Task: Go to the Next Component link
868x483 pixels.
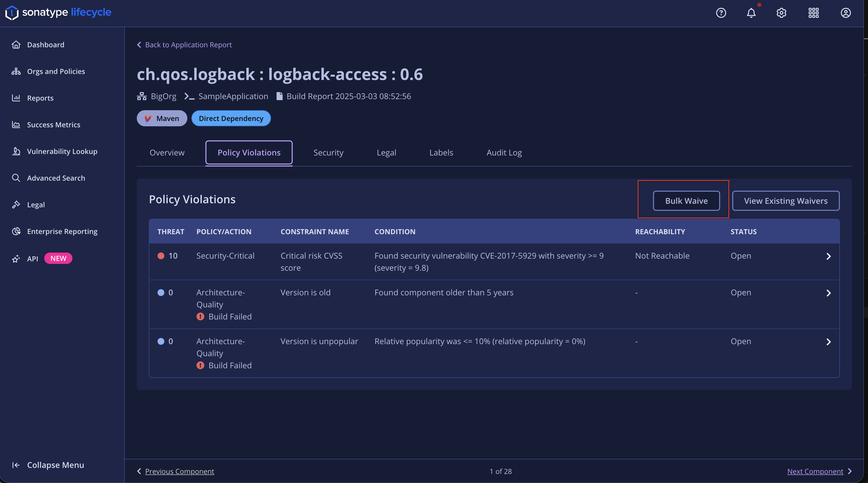Action: tap(815, 471)
